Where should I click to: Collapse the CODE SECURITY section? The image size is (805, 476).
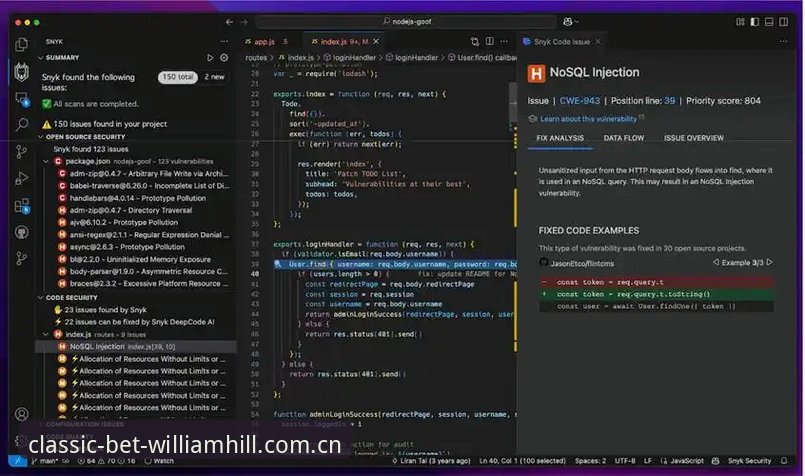pyautogui.click(x=41, y=298)
